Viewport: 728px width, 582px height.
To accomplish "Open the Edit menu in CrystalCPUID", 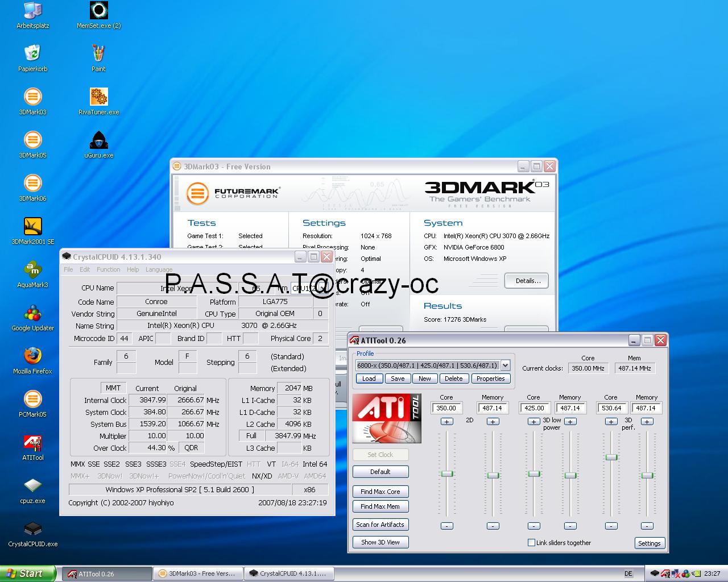I will tap(85, 269).
